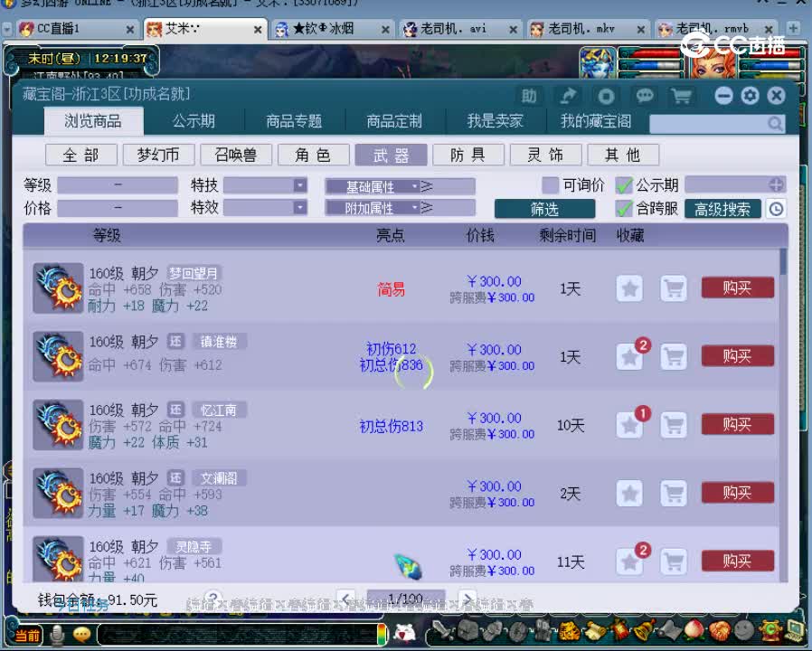Select the 角色 category button
This screenshot has height=651, width=812.
click(x=313, y=155)
